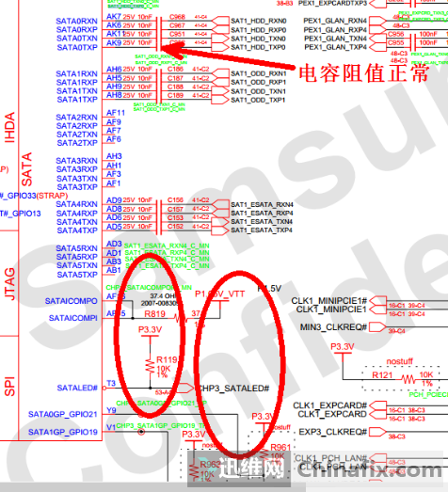
Task: Select the SAT1_HDD_RXN0 off-page connector arrow
Action: 220,21
